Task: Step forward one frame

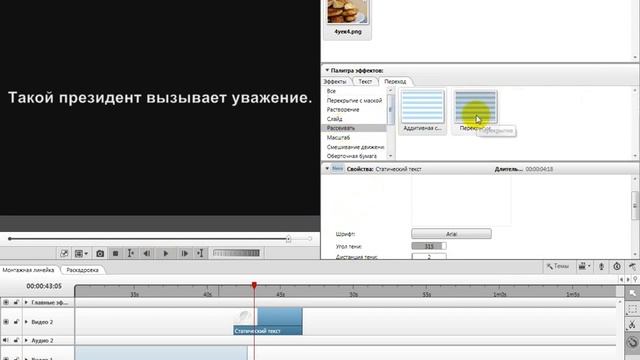Action: [184, 253]
